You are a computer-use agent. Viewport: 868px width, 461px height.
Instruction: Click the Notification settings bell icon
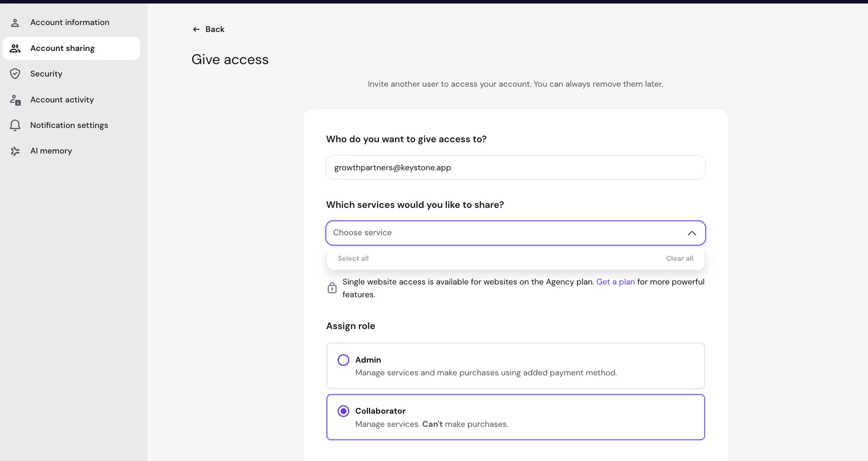coord(15,125)
